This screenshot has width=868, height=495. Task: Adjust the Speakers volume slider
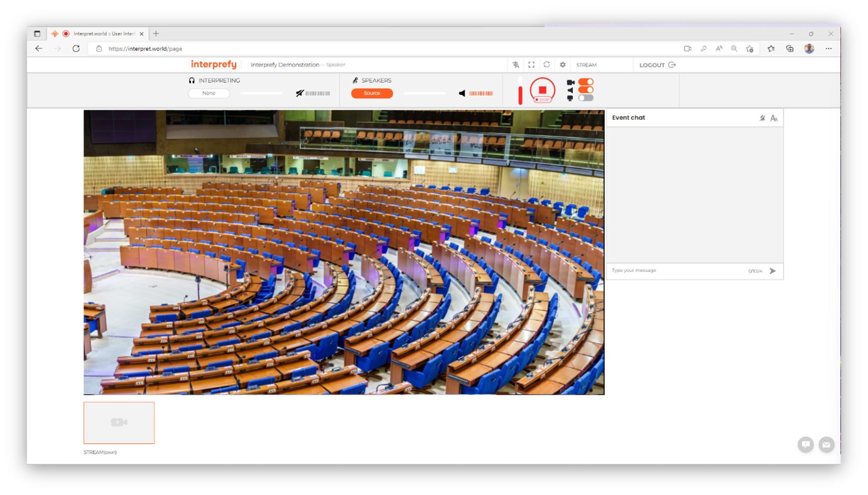[x=425, y=93]
